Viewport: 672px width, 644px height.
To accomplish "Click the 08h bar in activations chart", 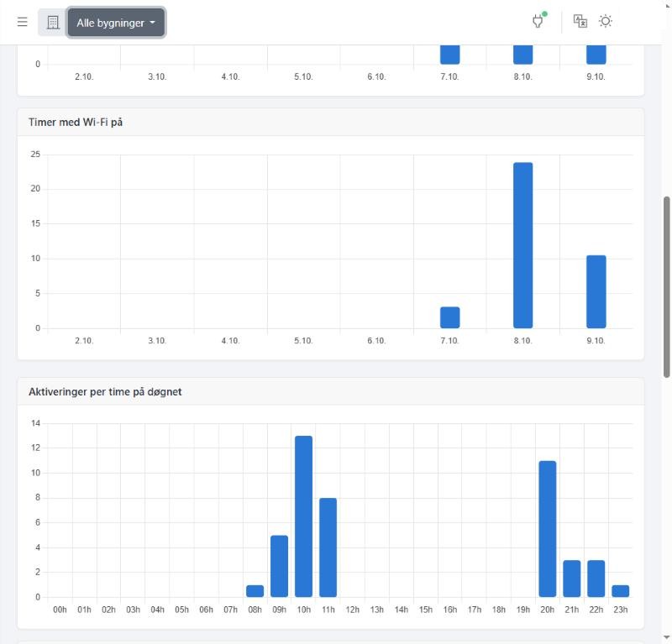I will 255,591.
